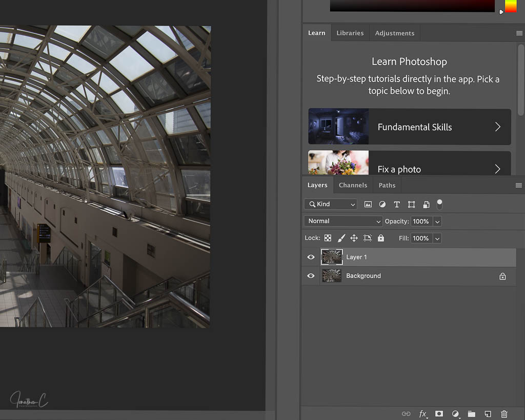Expand the Opacity slider dropdown
The image size is (525, 420).
pos(437,221)
